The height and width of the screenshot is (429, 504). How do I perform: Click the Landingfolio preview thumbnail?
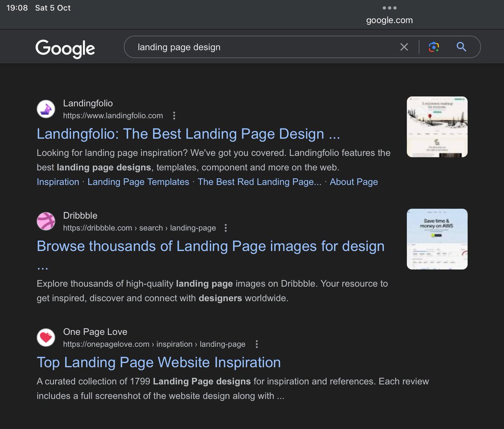[x=437, y=127]
